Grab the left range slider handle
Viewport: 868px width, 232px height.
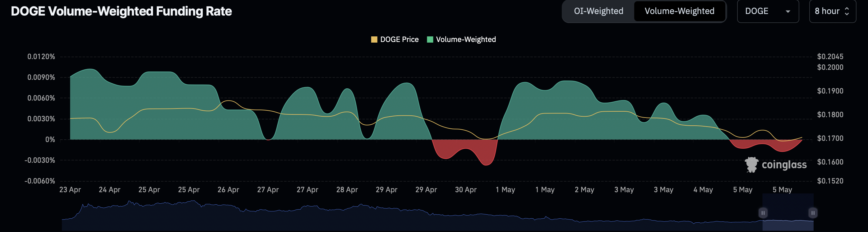tap(763, 213)
